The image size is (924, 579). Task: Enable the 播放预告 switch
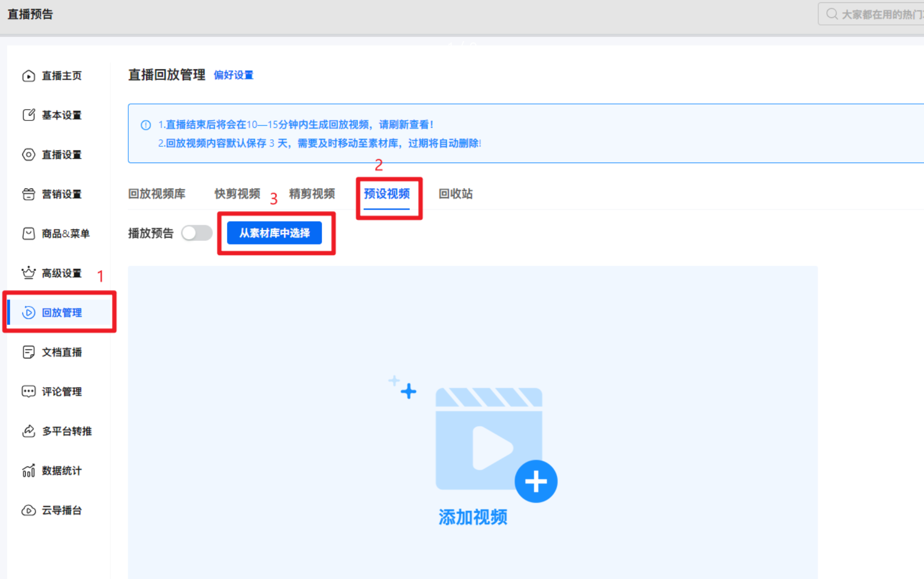click(196, 233)
